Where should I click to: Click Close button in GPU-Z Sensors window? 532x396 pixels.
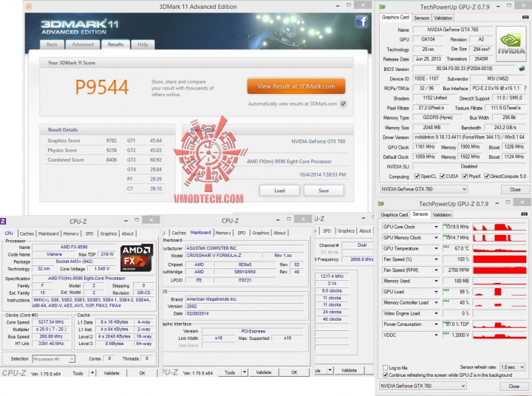[x=514, y=386]
